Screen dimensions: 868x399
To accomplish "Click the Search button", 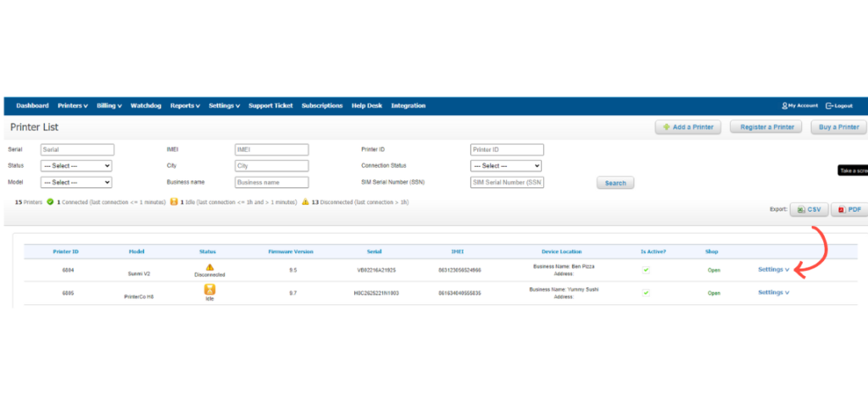I will pos(615,183).
